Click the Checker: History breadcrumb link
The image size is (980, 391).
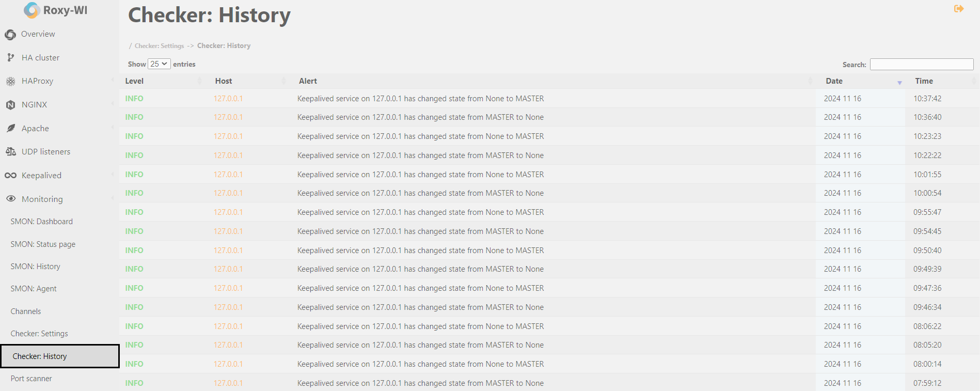(x=224, y=46)
